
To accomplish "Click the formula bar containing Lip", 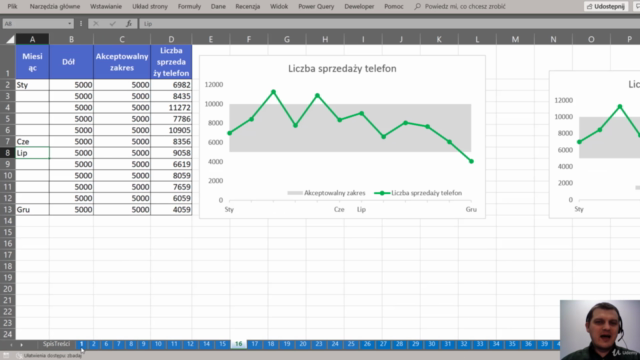I will tap(389, 24).
